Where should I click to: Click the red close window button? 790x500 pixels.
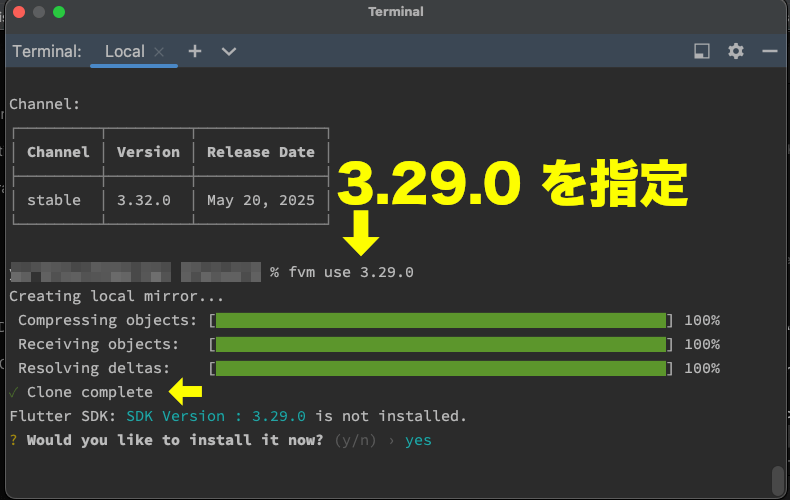(x=19, y=12)
